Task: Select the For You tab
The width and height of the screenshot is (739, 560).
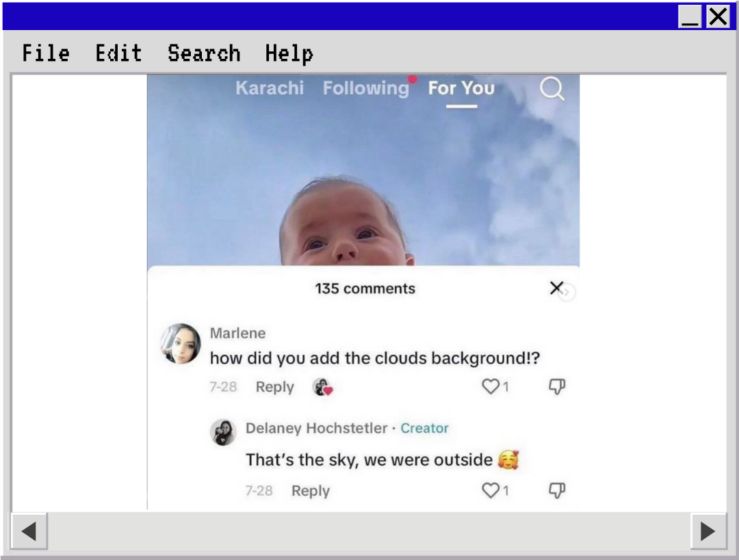Action: (461, 88)
